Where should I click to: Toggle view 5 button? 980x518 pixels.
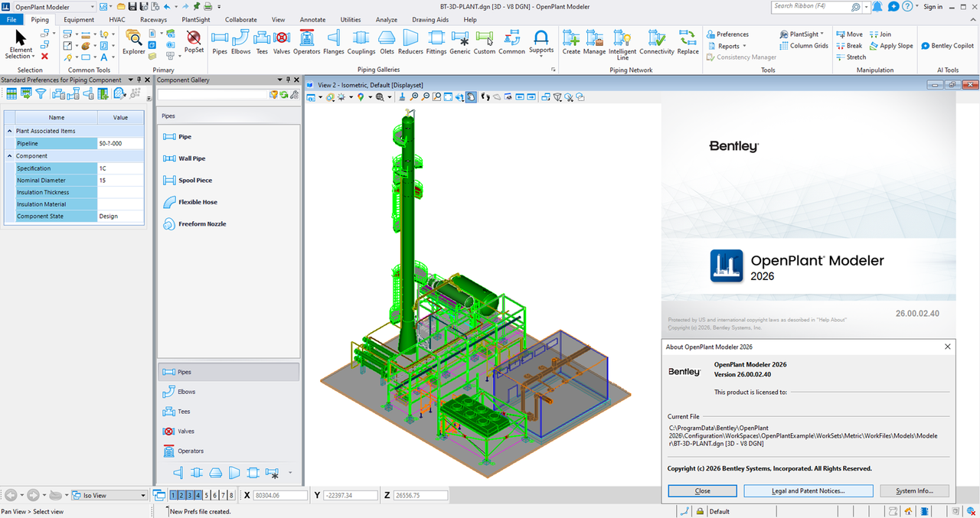click(x=207, y=495)
